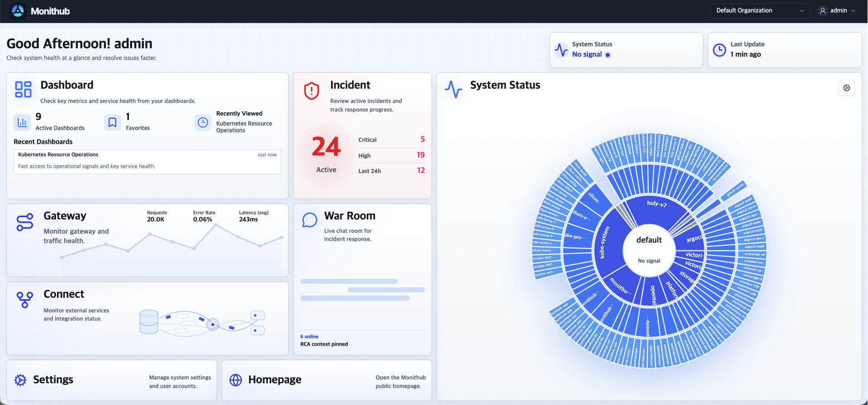868x405 pixels.
Task: Select the github-runne outer sunburst segment
Action: click(734, 191)
